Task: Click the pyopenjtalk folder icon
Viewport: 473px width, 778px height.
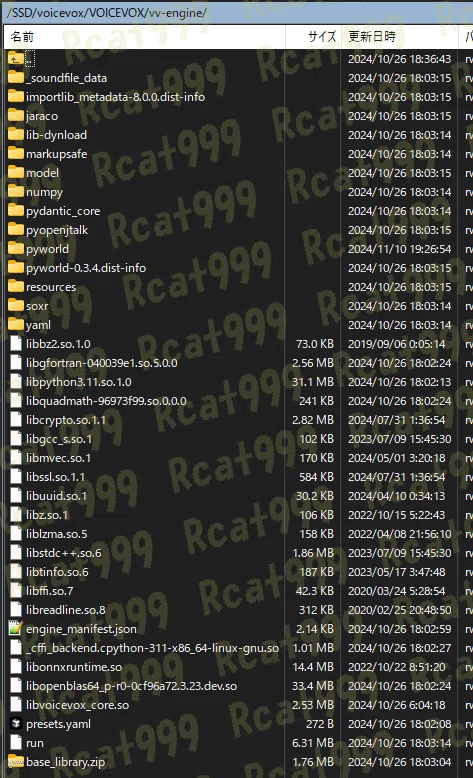Action: (16, 230)
